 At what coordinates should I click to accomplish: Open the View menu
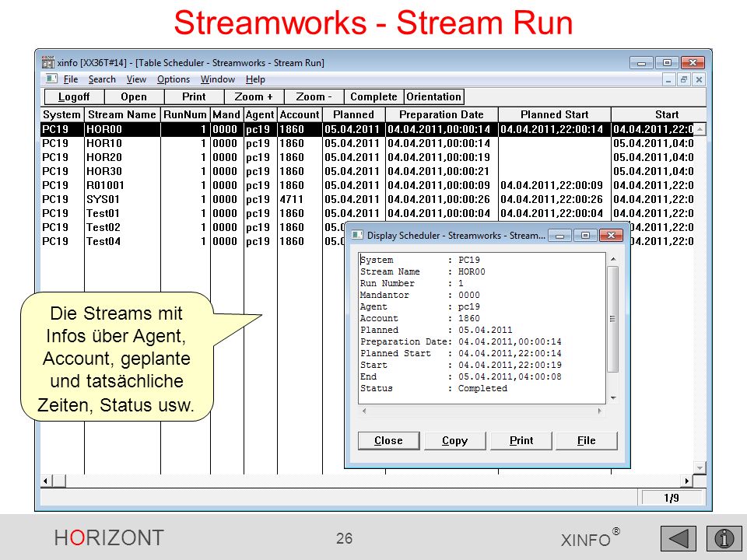click(x=136, y=79)
